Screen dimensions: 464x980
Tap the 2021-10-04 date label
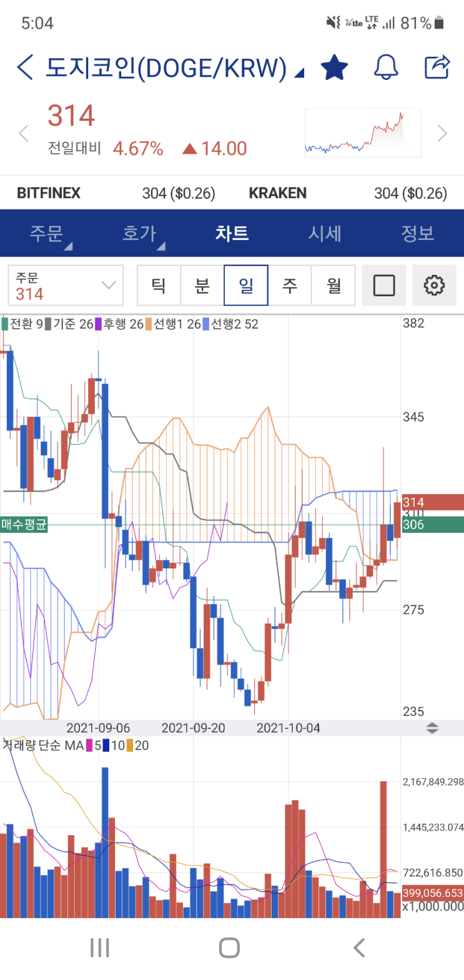tap(289, 728)
